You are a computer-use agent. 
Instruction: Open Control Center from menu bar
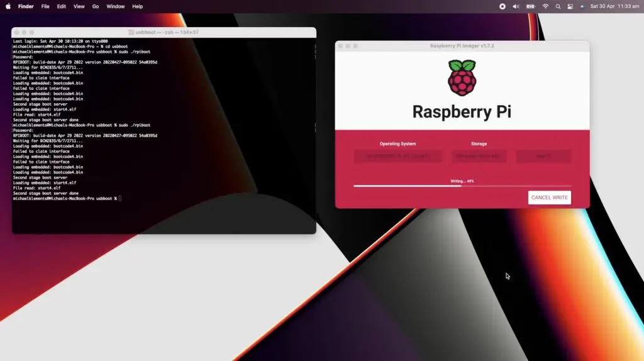pos(570,6)
